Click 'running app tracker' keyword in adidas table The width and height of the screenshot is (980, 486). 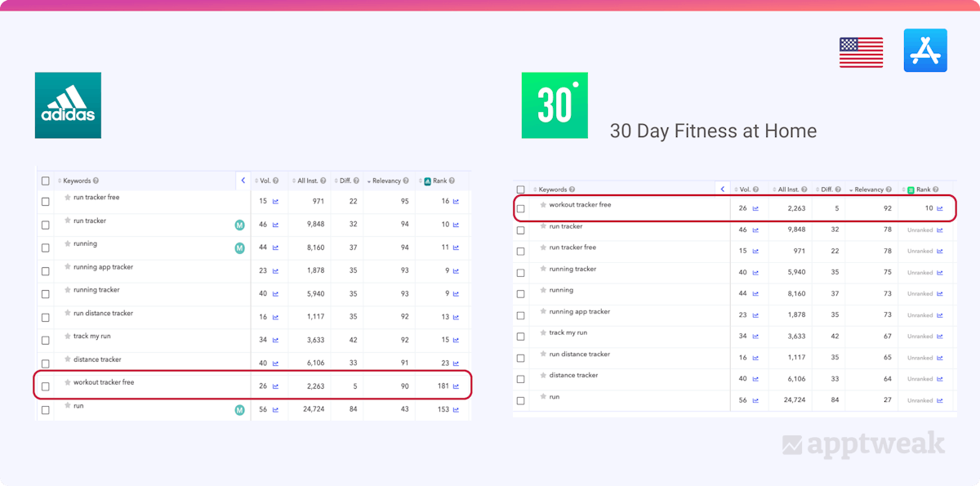coord(103,267)
